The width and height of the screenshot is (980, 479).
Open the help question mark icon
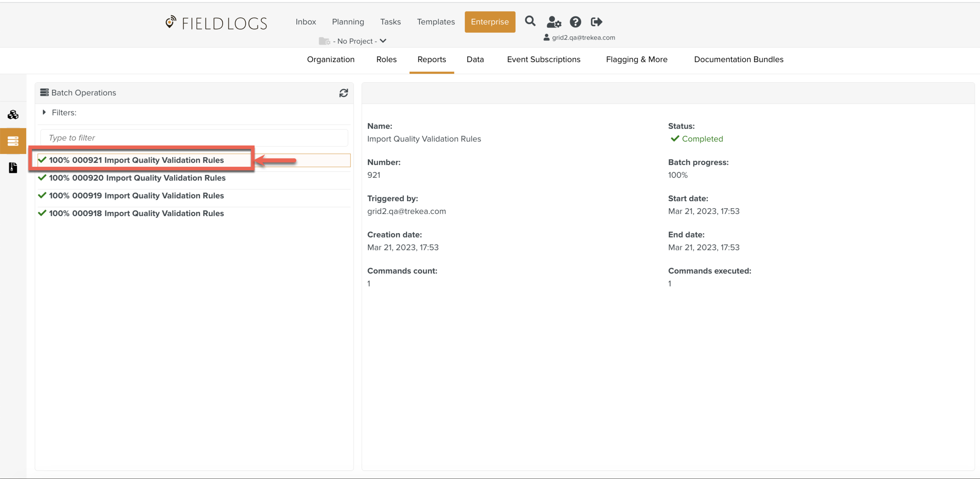(575, 22)
